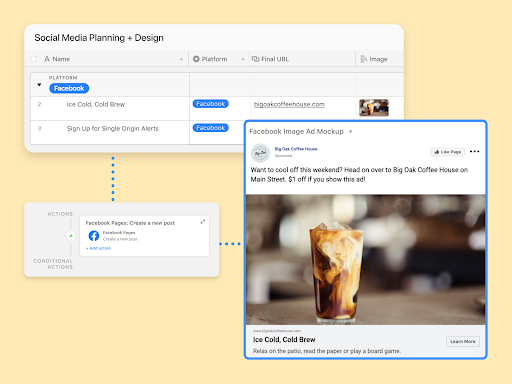Click row number 2 in the table
The image size is (512, 384).
tap(39, 104)
